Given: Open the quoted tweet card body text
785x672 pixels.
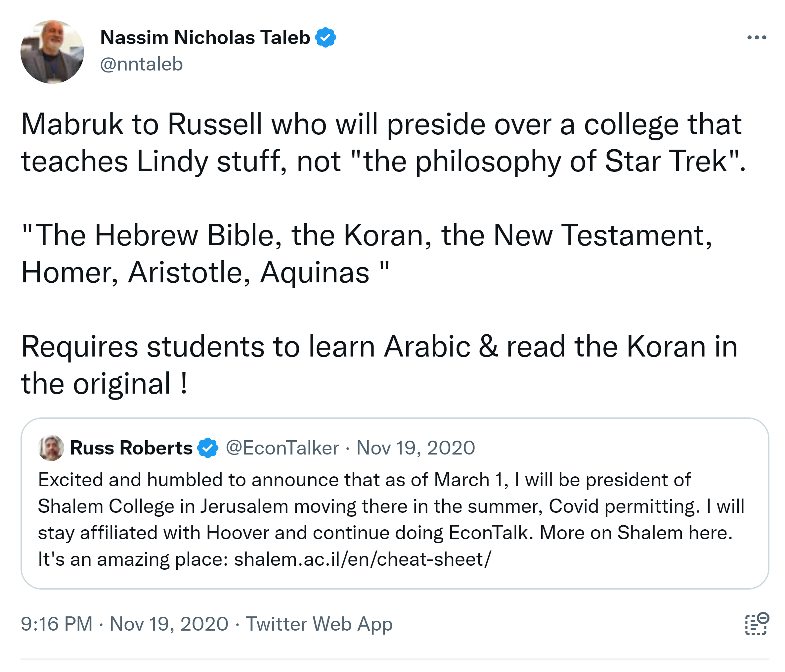Looking at the screenshot, I should [390, 519].
